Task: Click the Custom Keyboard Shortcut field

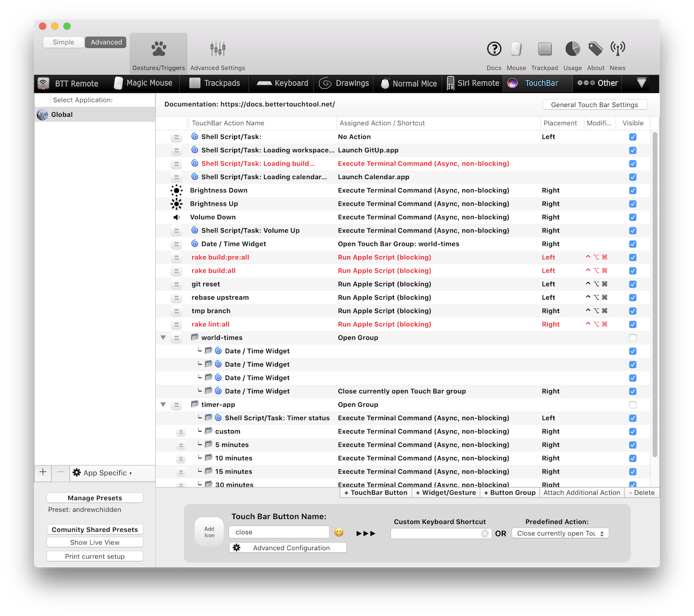Action: [x=441, y=533]
